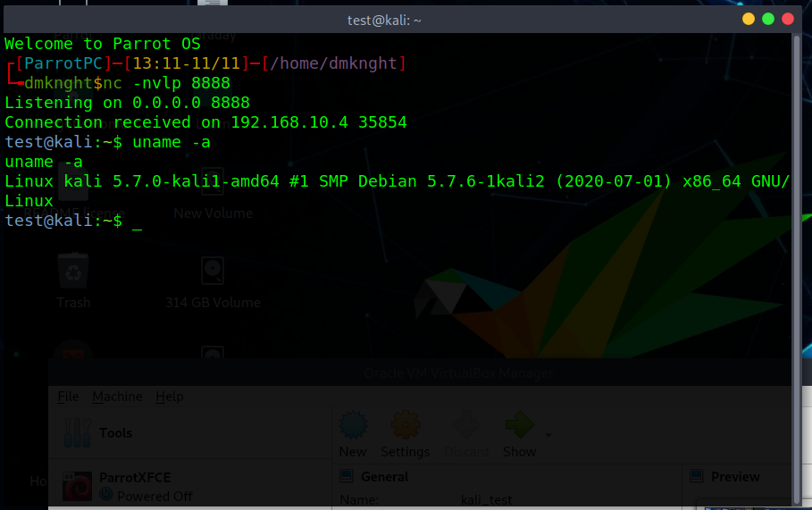Select ParrotXFCE virtual machine in list
The width and height of the screenshot is (812, 510).
click(189, 486)
